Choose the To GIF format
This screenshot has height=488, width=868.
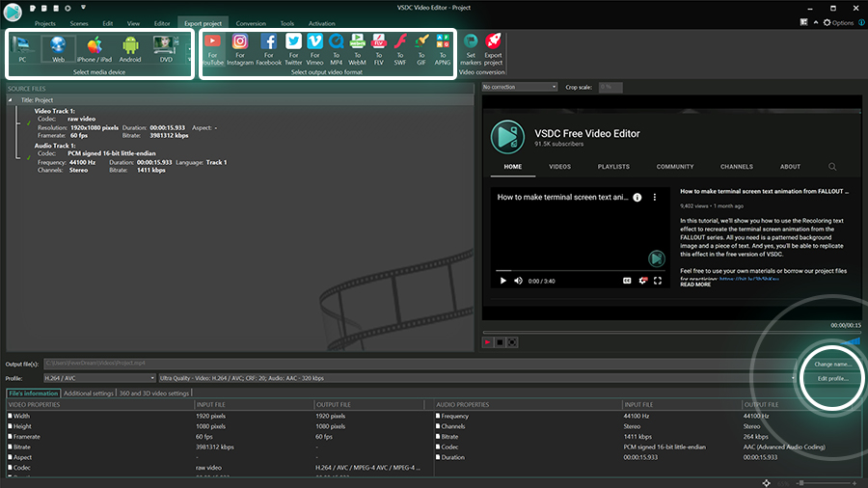421,49
